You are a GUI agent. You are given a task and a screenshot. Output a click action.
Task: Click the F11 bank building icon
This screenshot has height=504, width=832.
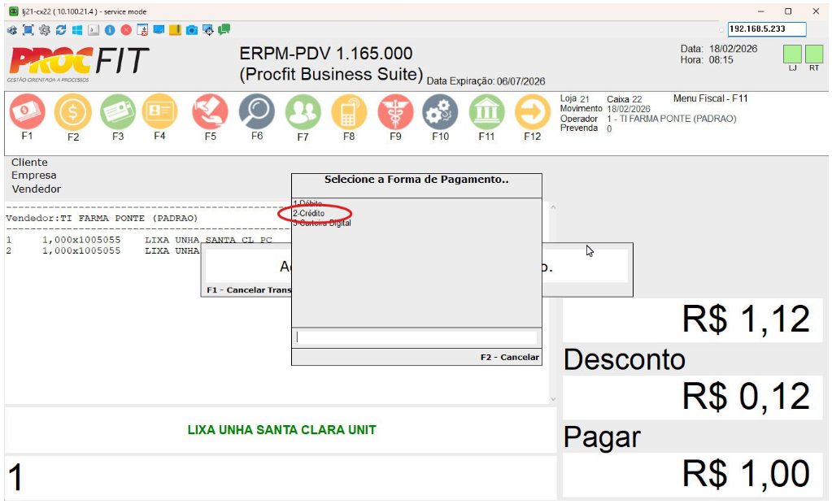(x=486, y=112)
